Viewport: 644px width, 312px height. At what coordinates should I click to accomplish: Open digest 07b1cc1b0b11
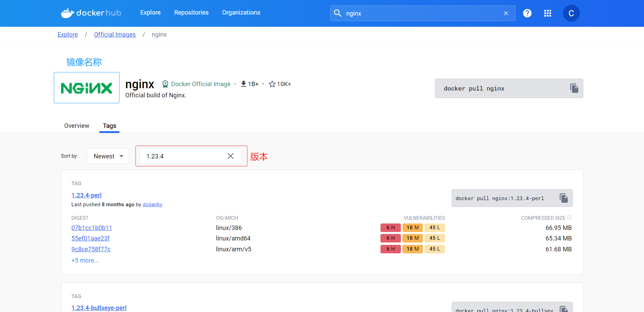point(92,228)
